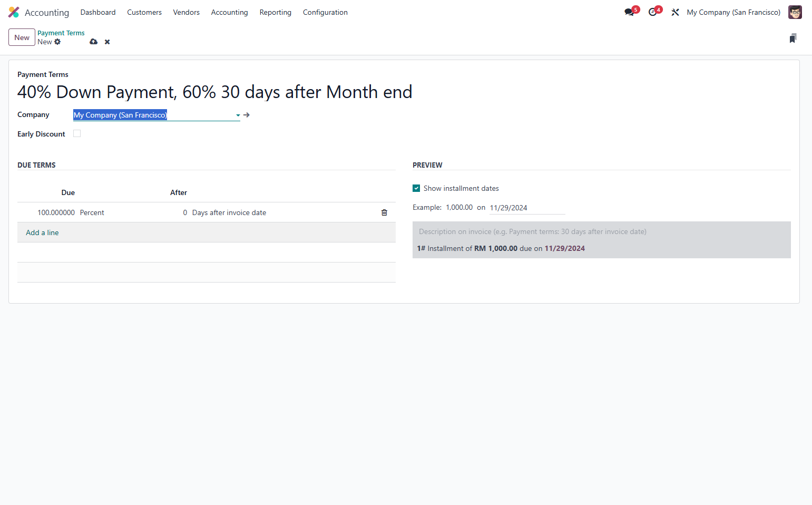Open the company switcher My Company (San Francisco)

click(x=733, y=12)
